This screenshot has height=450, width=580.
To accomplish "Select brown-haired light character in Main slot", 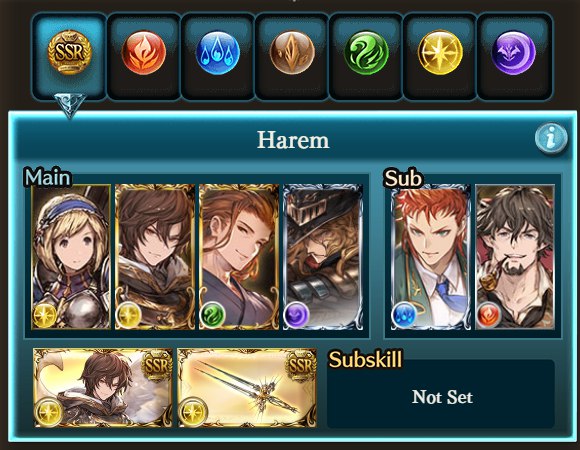I will 155,257.
